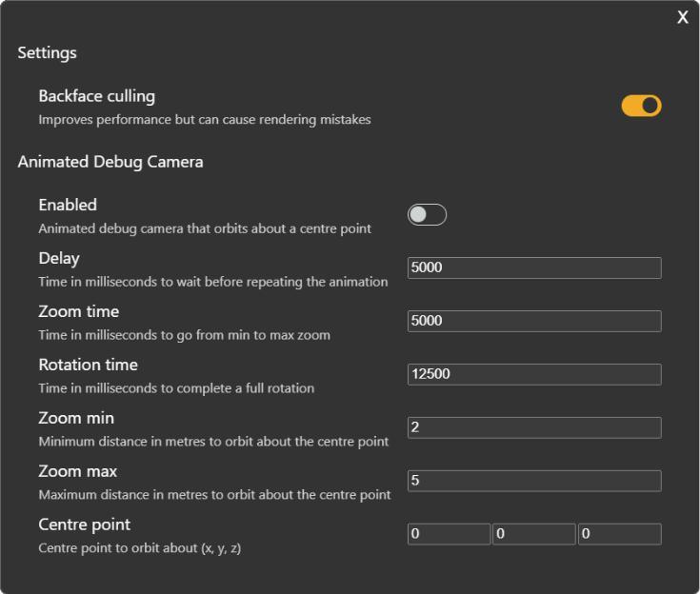Click the Centre point x coordinate field

[x=449, y=534]
